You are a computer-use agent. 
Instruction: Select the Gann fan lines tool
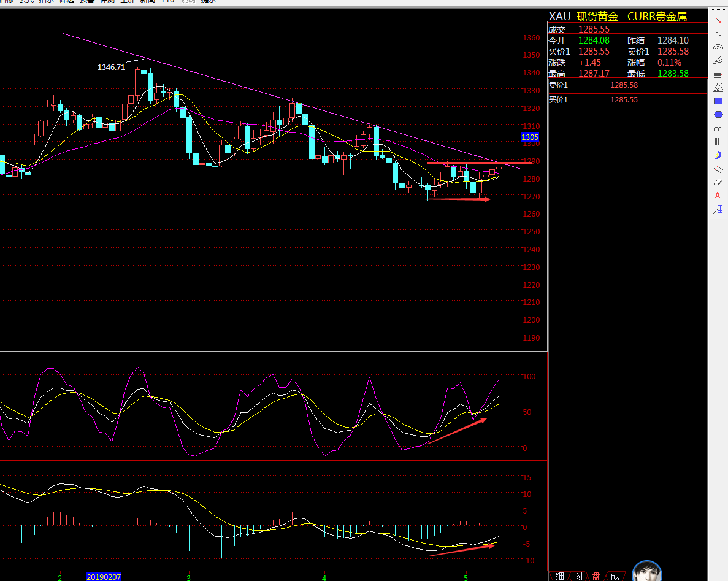coord(718,88)
